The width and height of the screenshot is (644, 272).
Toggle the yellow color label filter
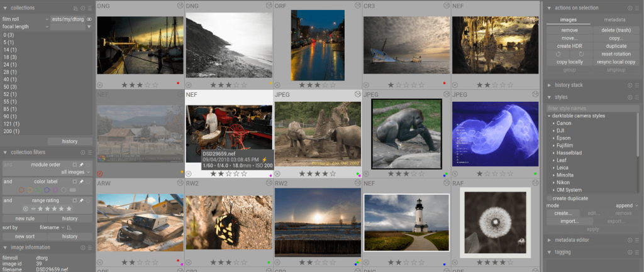pos(30,190)
